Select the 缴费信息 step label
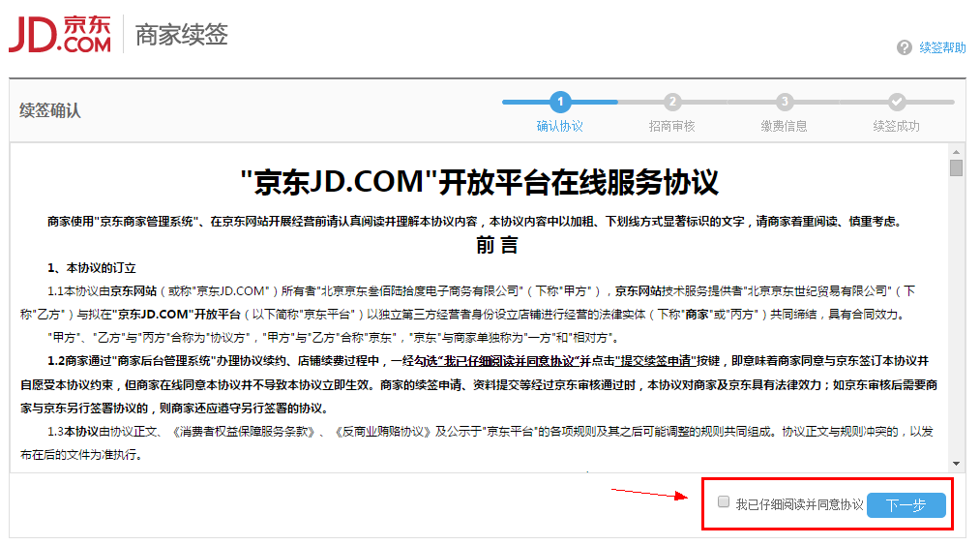Screen dimensions: 980x545 pos(785,126)
